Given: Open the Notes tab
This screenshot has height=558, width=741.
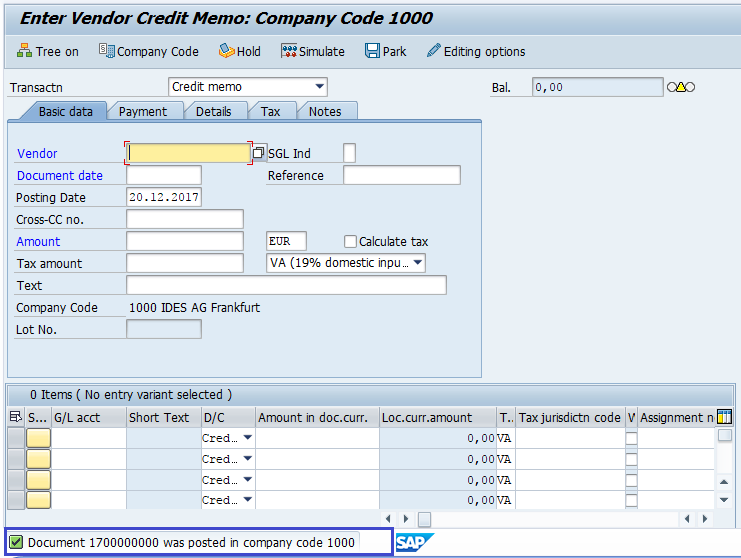Looking at the screenshot, I should point(325,111).
